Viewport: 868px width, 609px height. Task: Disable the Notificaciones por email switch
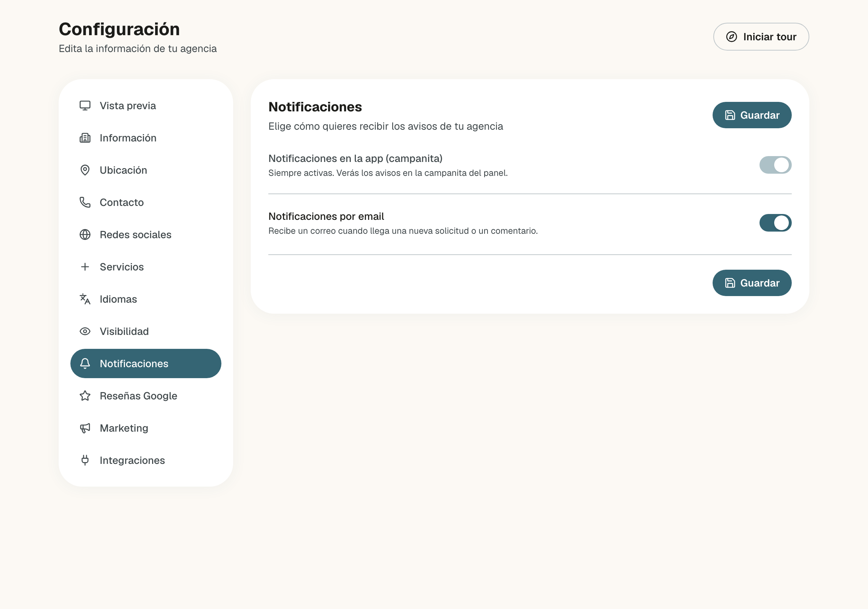click(775, 223)
